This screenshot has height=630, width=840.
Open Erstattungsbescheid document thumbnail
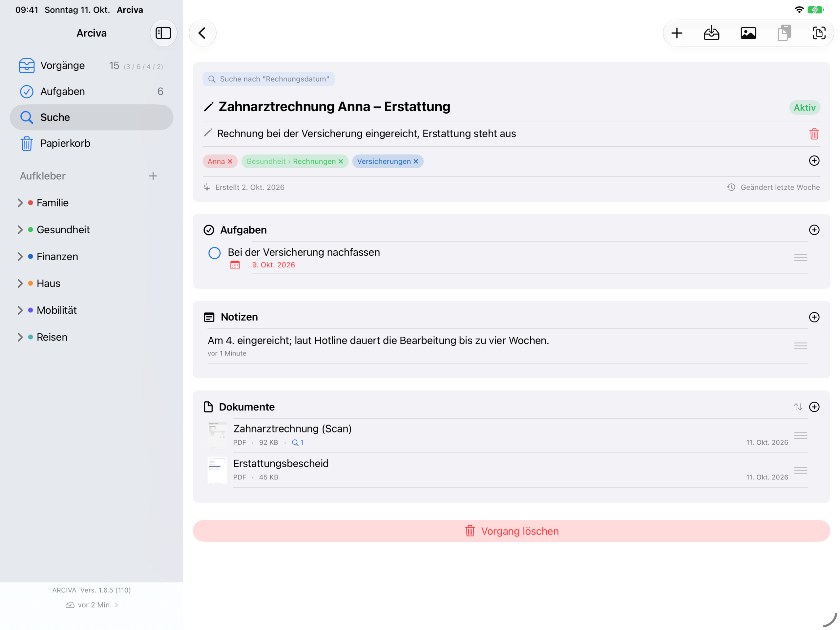coord(217,470)
